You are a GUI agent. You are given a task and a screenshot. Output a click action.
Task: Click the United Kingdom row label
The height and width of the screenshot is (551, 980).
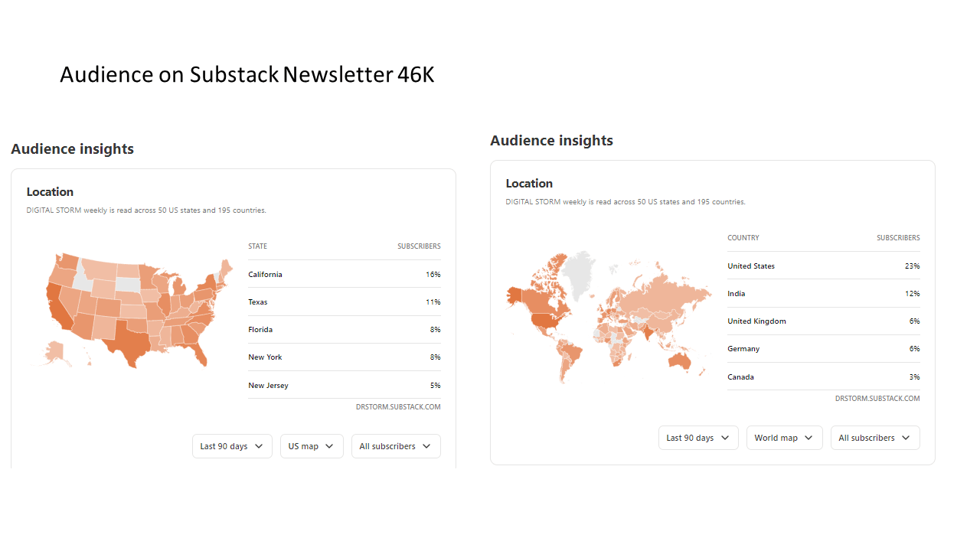point(756,321)
